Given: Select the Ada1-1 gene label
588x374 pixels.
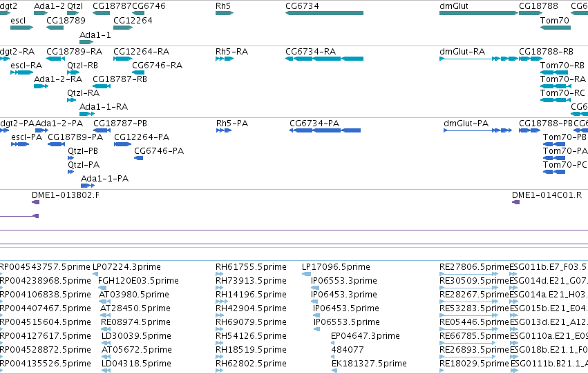Looking at the screenshot, I should (x=95, y=35).
